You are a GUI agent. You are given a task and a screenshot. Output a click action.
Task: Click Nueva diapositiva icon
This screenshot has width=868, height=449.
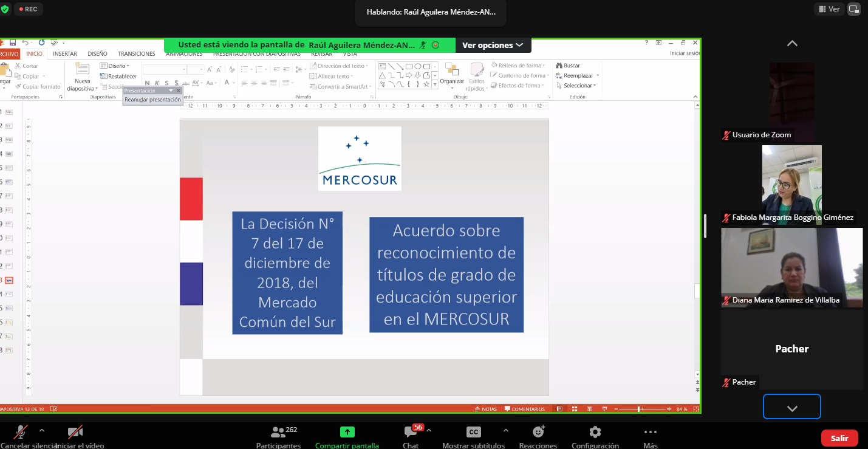coord(82,69)
